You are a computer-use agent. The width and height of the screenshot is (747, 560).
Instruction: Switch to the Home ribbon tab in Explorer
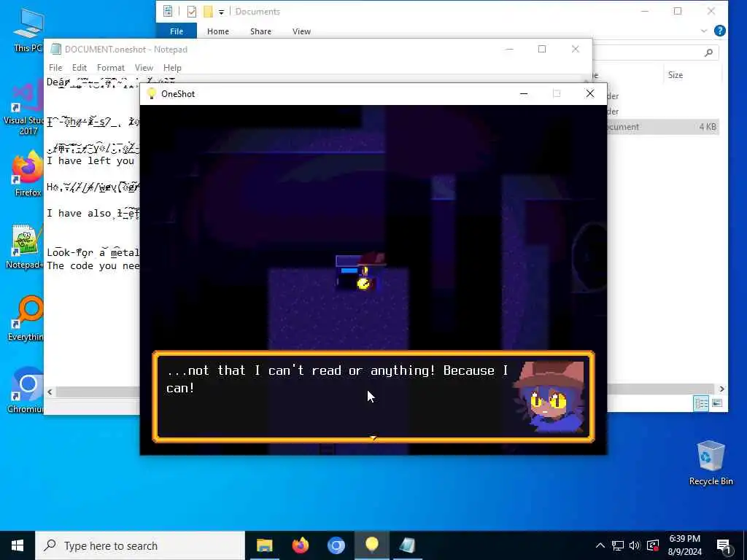pos(217,31)
